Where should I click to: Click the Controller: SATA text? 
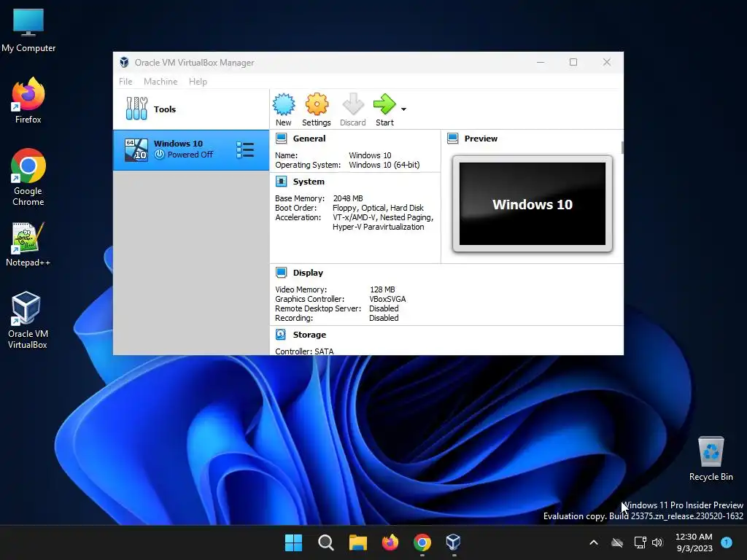[x=304, y=351]
